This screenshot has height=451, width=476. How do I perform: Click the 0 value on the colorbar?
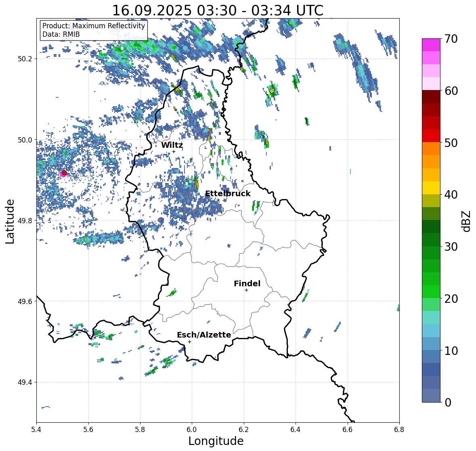click(x=448, y=403)
